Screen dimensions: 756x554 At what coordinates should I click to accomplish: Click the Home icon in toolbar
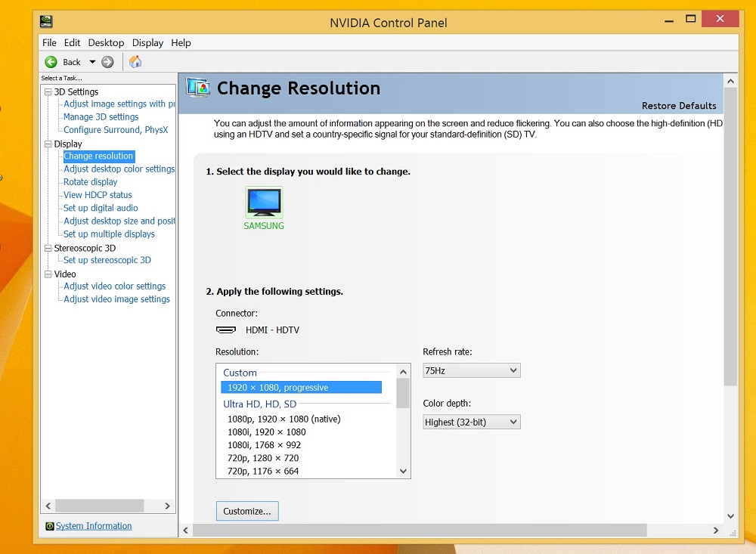pyautogui.click(x=135, y=62)
